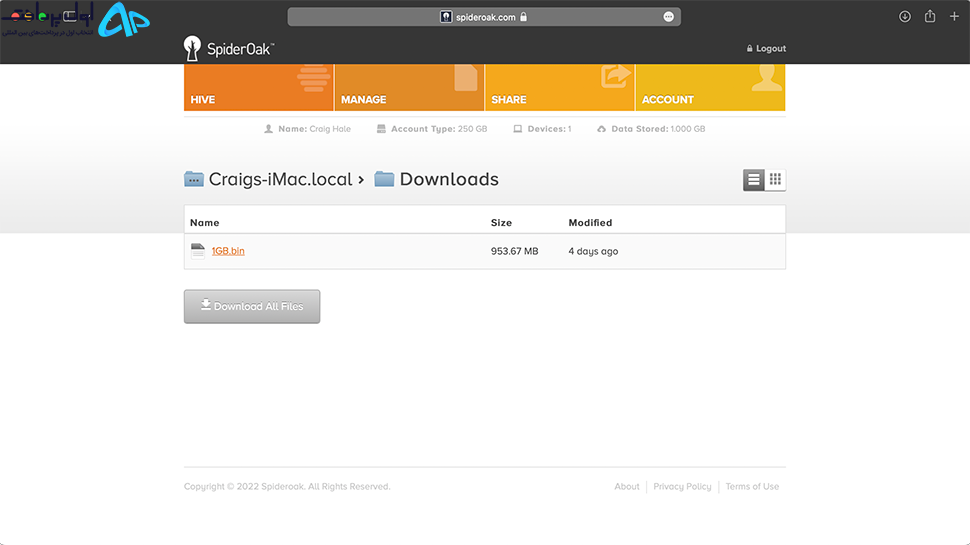Click the Downloads folder icon in the breadcrumb

tap(384, 179)
